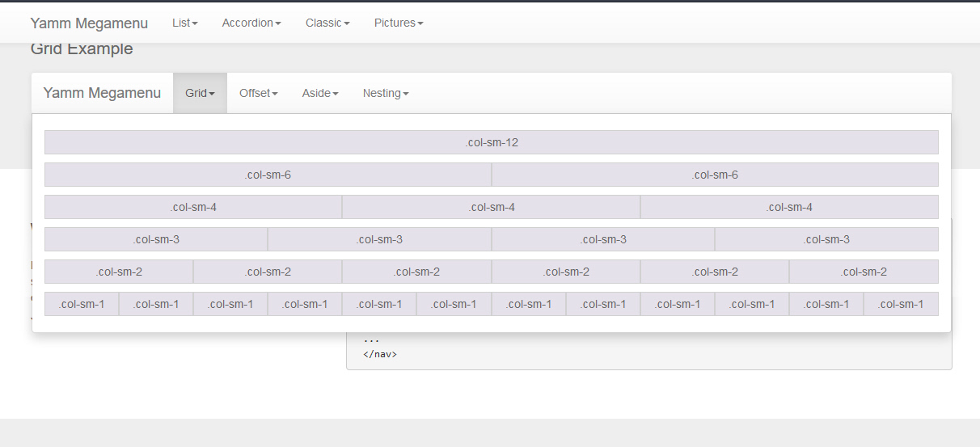Show the Aside dropdown menu
This screenshot has height=447, width=980.
click(320, 93)
